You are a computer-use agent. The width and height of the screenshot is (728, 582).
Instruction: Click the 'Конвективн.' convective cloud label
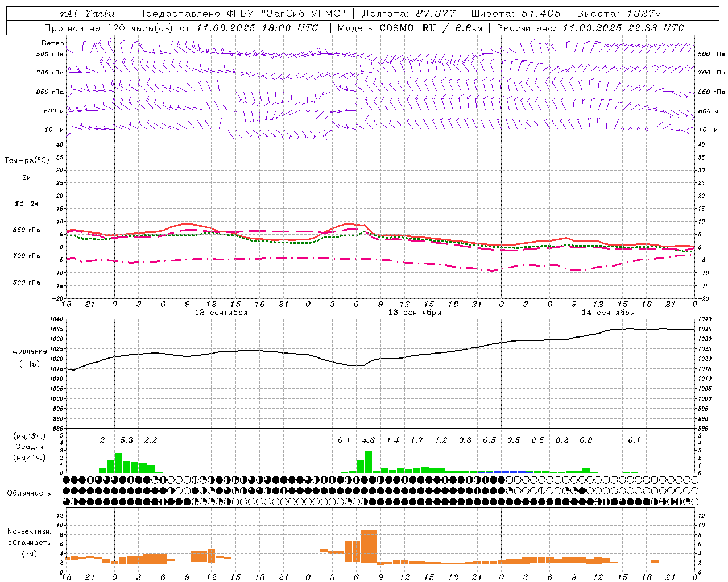click(30, 531)
